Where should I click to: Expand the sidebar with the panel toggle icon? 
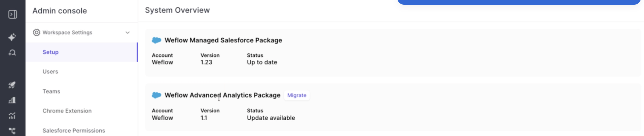[x=12, y=14]
